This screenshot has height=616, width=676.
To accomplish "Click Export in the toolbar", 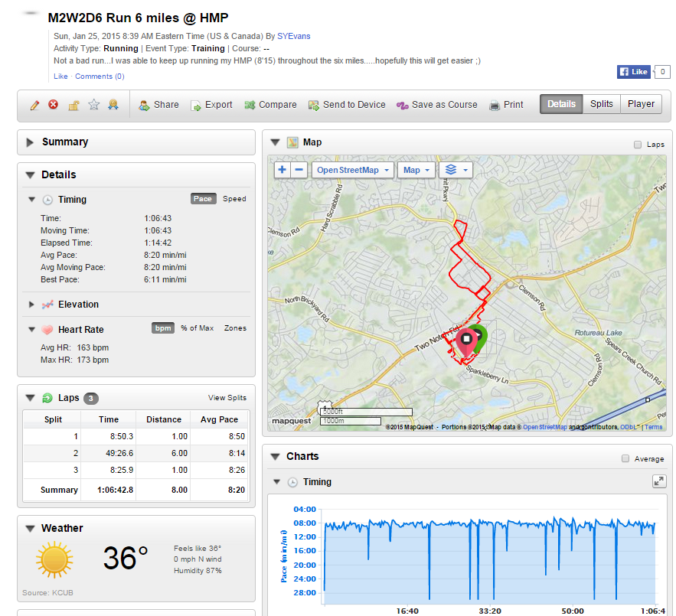I will [x=211, y=105].
